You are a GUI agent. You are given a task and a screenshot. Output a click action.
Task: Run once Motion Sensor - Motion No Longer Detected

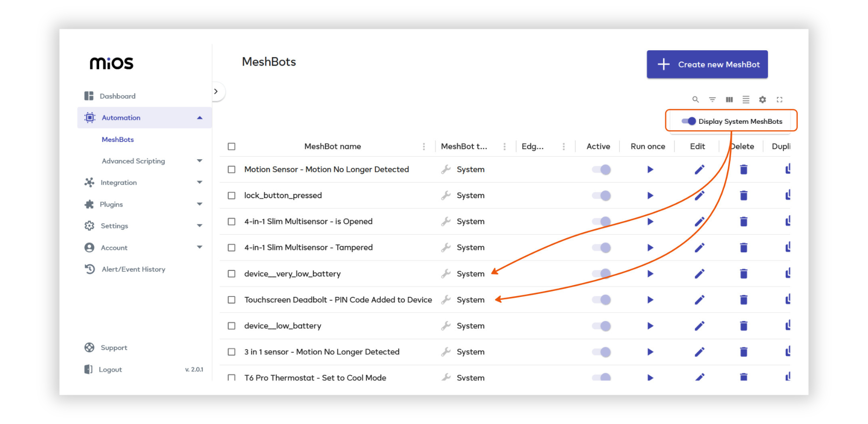point(650,169)
